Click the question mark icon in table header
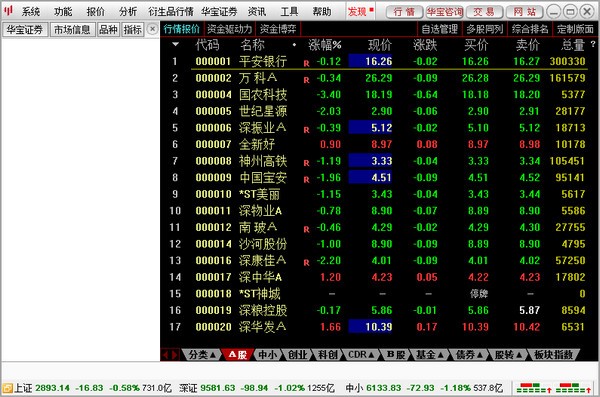The image size is (600, 397). click(593, 44)
